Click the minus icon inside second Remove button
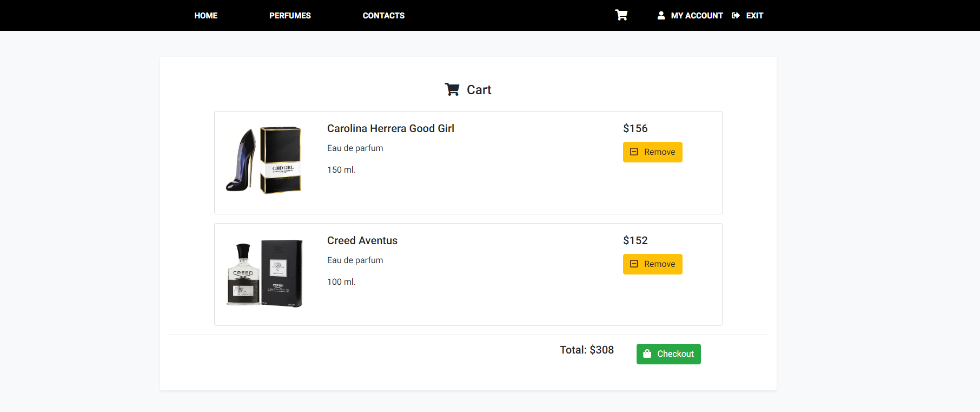The image size is (980, 412). click(x=634, y=264)
